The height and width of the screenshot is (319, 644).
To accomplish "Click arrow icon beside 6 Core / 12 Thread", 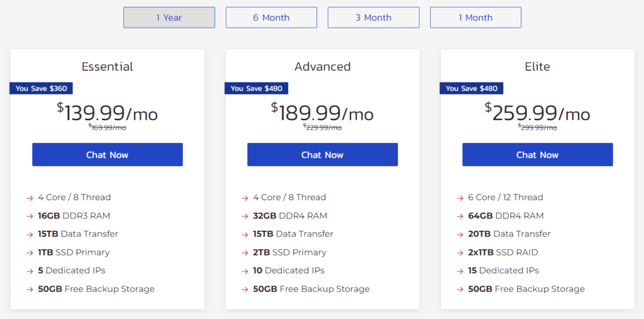I will [460, 198].
